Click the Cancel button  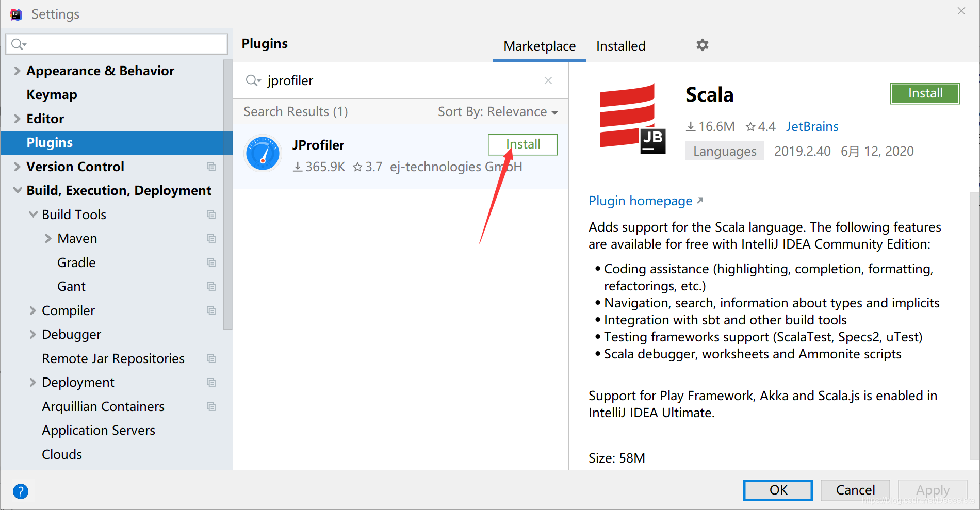(855, 490)
